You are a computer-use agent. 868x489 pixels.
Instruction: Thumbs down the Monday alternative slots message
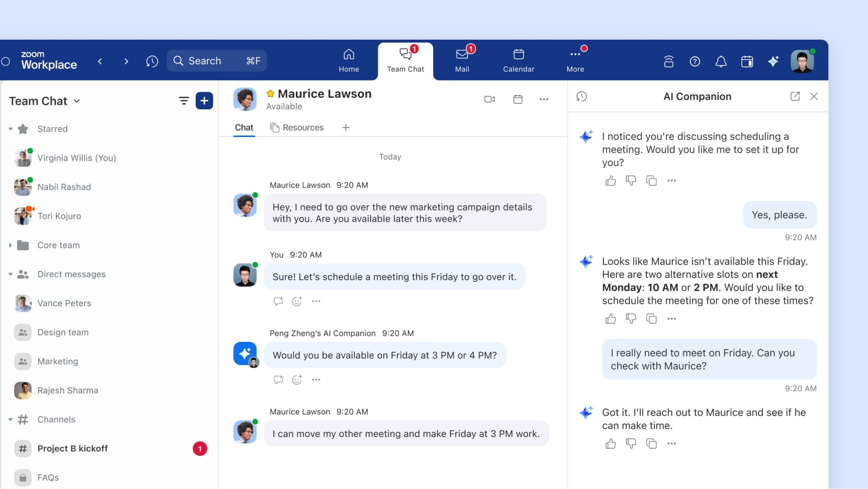coord(631,319)
